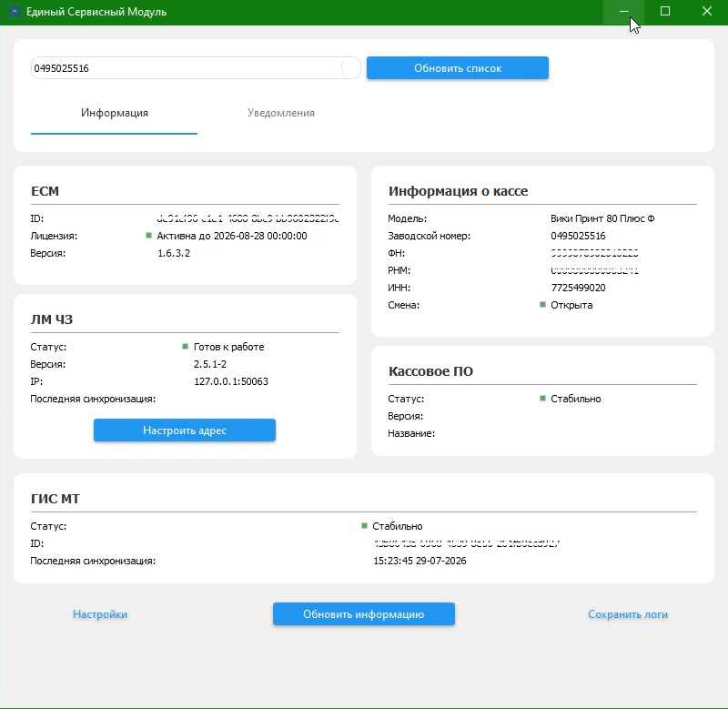728x709 pixels.
Task: Click the green license status indicator
Action: [x=148, y=236]
